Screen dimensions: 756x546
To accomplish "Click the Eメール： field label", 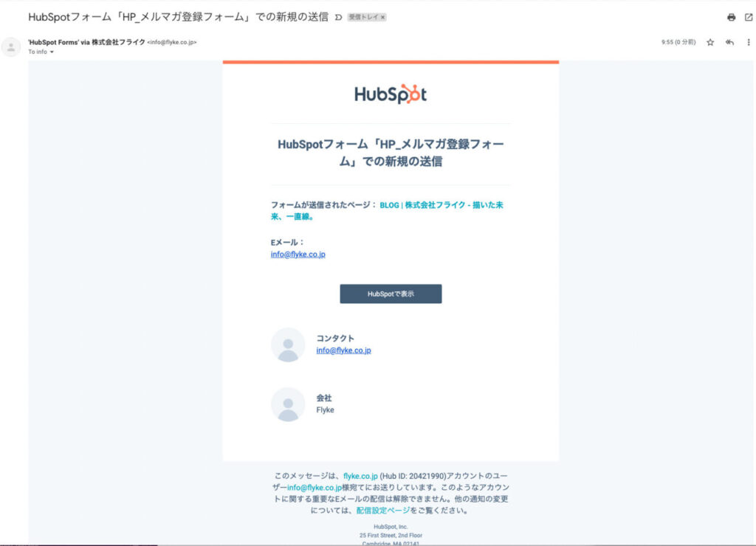I will (288, 243).
